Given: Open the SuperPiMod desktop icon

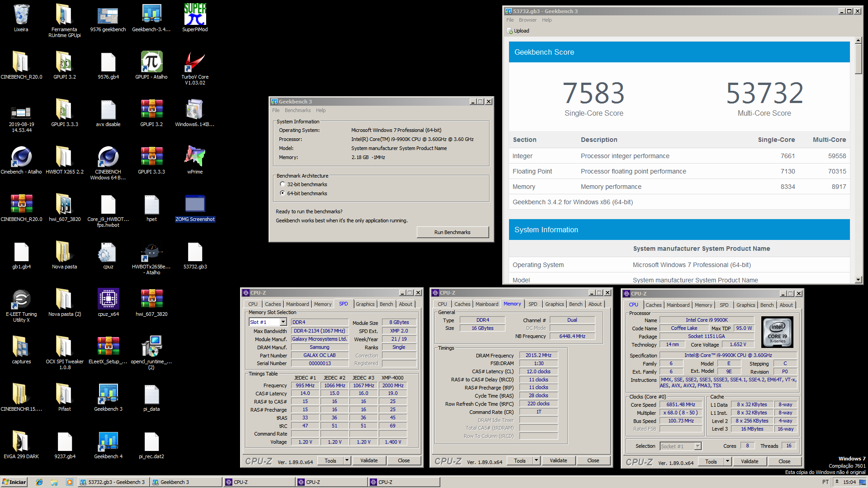Looking at the screenshot, I should click(195, 18).
